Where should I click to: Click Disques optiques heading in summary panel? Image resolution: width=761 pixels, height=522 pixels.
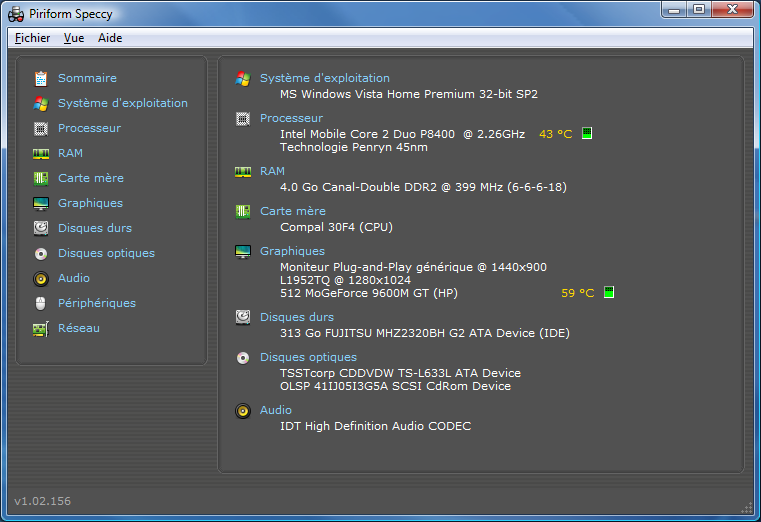tap(308, 358)
